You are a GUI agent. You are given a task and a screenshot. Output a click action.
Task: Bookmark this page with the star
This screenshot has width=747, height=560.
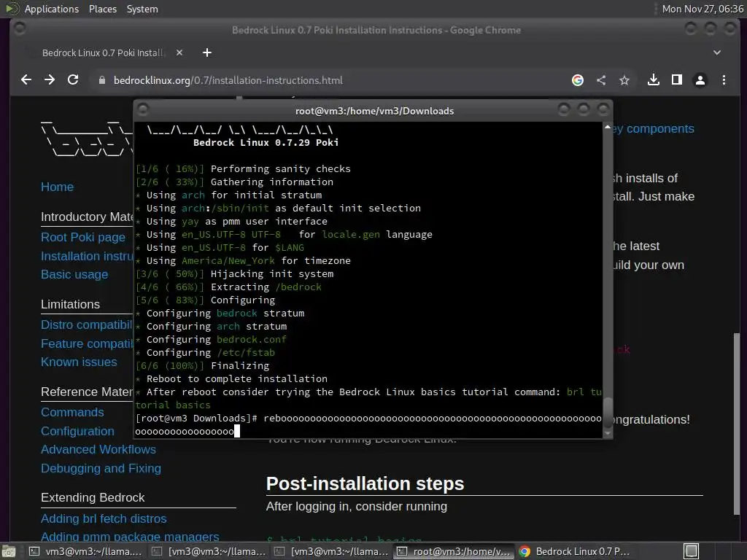tap(624, 80)
